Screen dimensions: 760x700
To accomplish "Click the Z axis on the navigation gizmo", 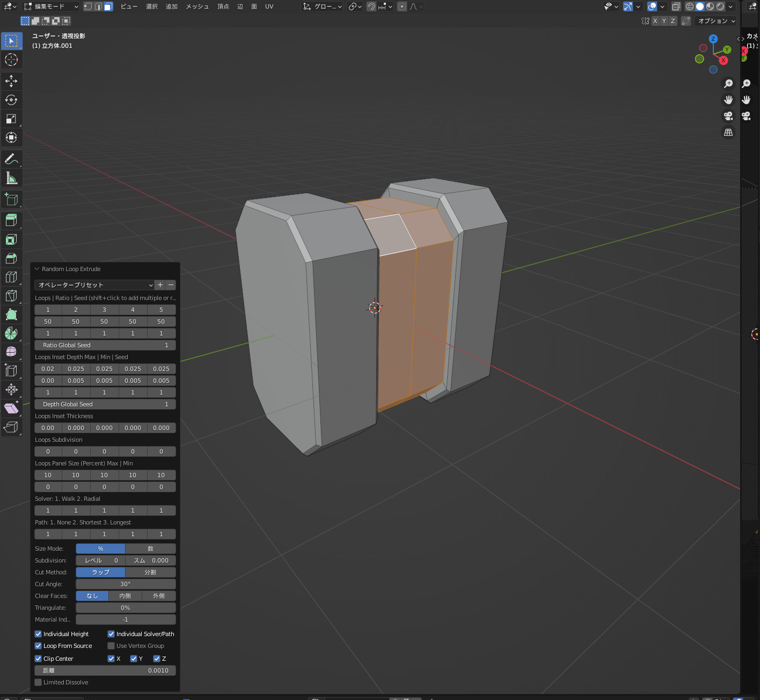I will click(x=713, y=39).
